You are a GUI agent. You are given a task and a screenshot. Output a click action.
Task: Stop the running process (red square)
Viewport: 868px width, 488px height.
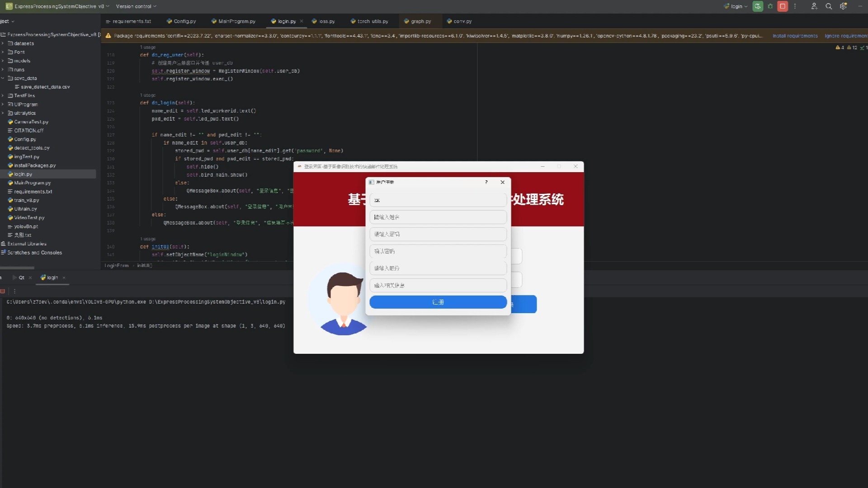coord(783,6)
